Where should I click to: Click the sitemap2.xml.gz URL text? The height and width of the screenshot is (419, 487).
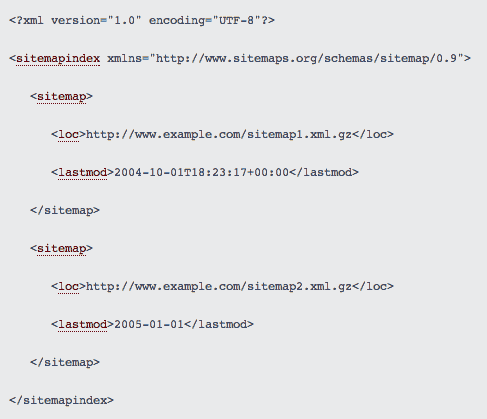(219, 287)
